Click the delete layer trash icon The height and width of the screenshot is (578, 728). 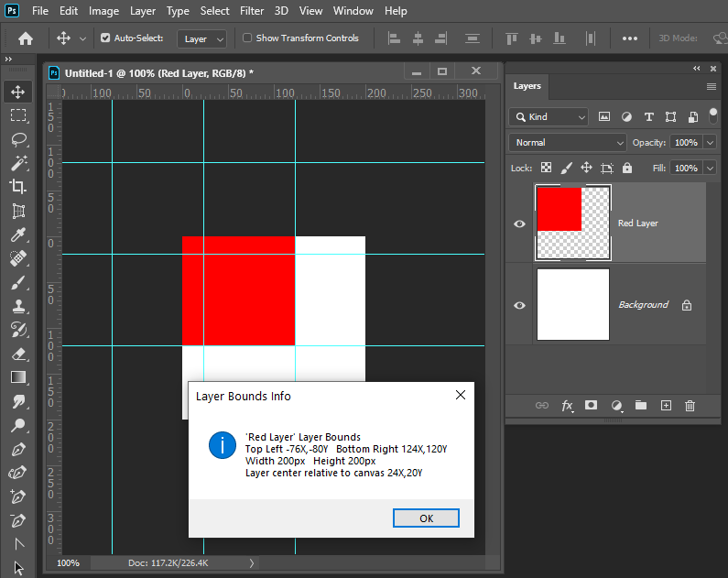click(x=690, y=405)
